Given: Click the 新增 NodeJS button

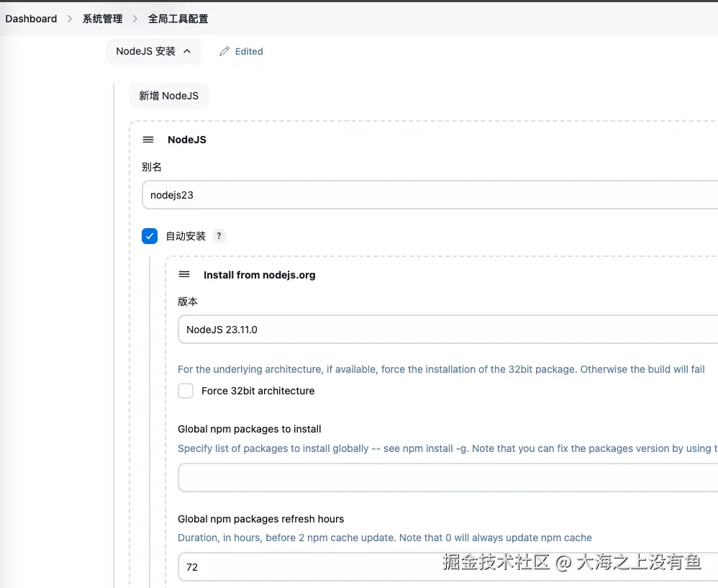Looking at the screenshot, I should point(168,96).
